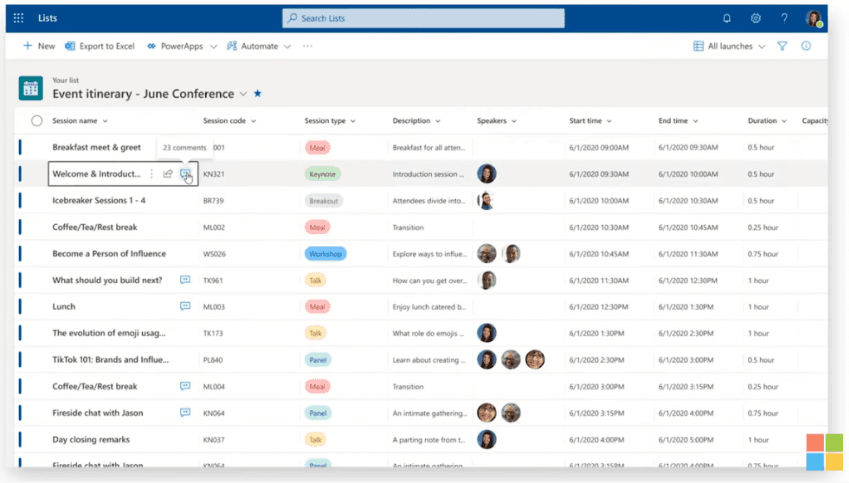Toggle the select-all items circle
The height and width of the screenshot is (483, 849).
[x=36, y=121]
